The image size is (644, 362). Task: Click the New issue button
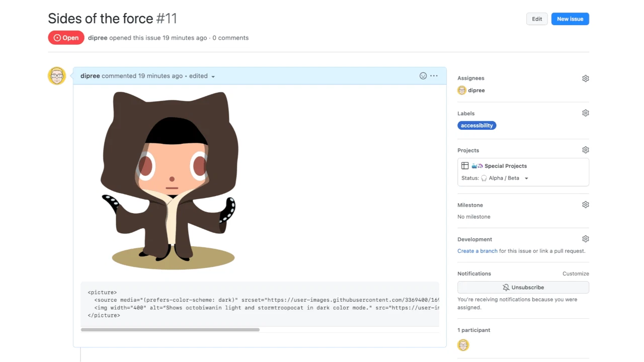tap(570, 19)
